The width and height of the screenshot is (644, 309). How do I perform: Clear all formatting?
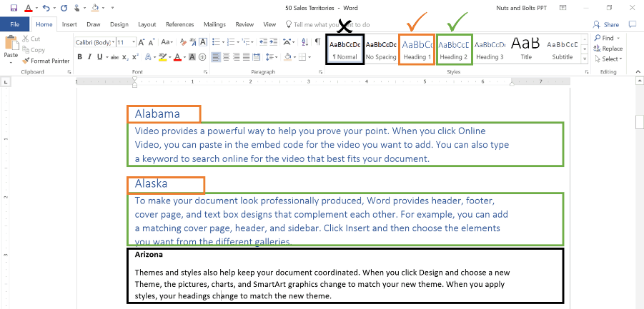(183, 42)
